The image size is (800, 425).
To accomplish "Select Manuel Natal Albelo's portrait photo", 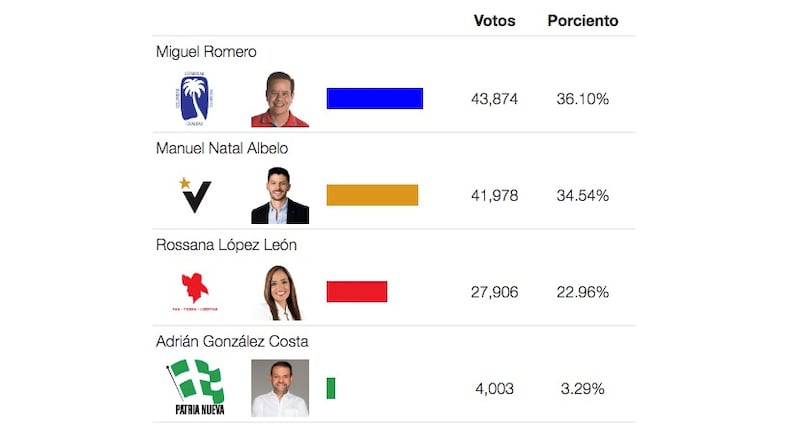I will (x=280, y=195).
